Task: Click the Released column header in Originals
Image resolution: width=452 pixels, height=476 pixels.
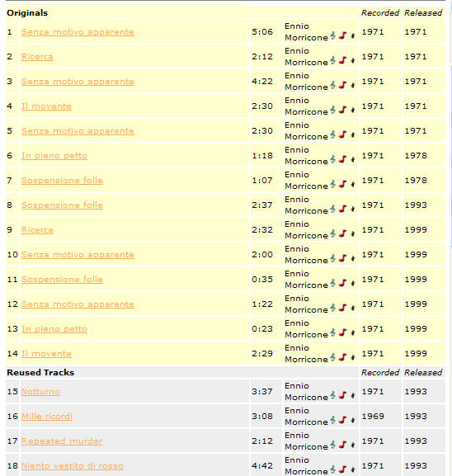Action: 423,13
